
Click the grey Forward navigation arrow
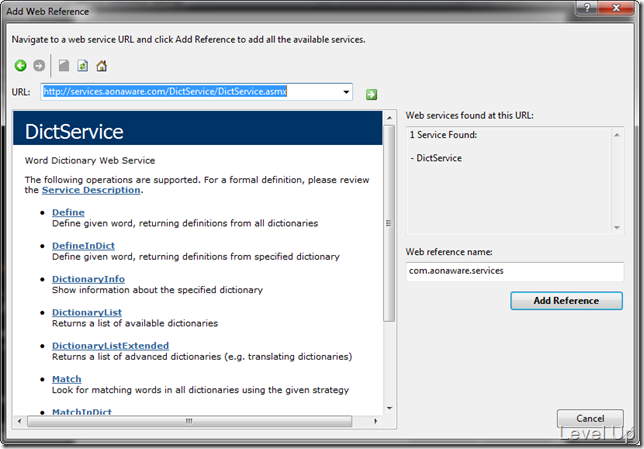coord(39,66)
